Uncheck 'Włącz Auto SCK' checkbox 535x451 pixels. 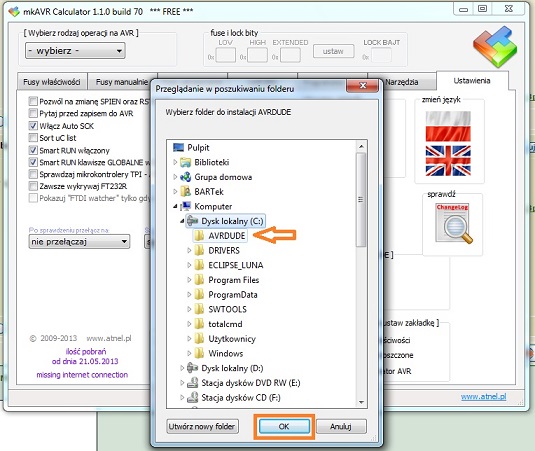(33, 125)
